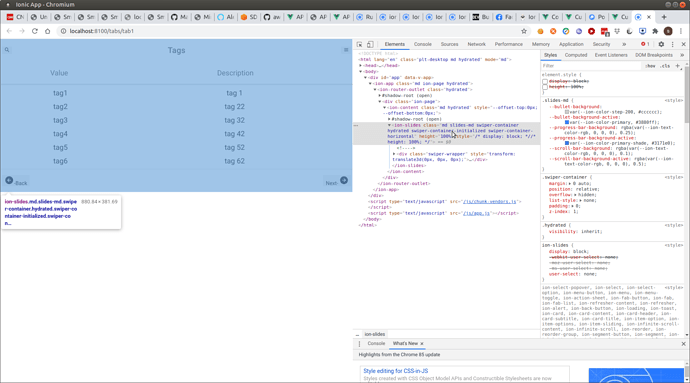Toggle the height: 100% style checkbox
Screen dimensions: 690x383
(545, 87)
